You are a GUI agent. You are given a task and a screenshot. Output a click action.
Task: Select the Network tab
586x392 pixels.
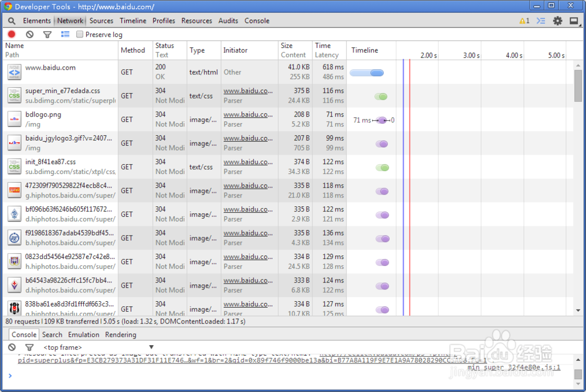pos(70,21)
